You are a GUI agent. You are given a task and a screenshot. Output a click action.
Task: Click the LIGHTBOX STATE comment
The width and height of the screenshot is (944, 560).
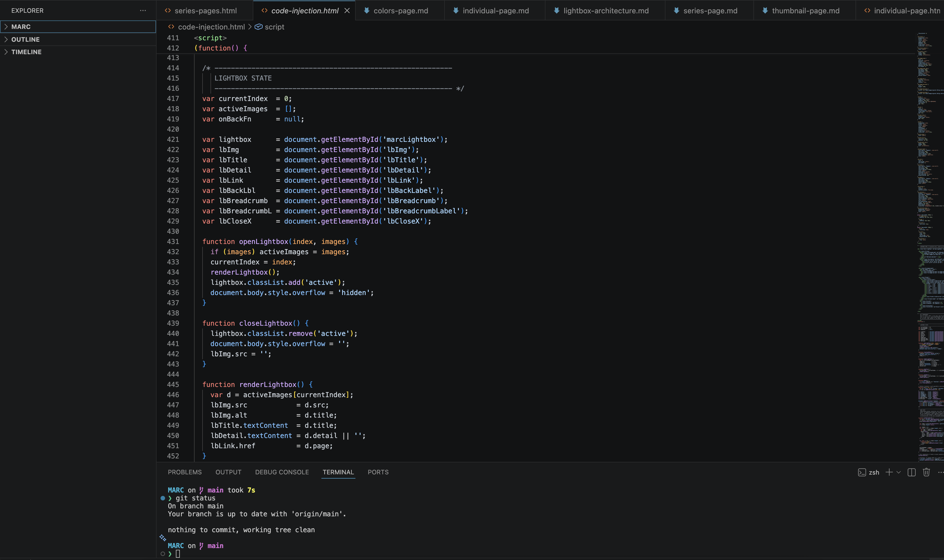pyautogui.click(x=243, y=78)
